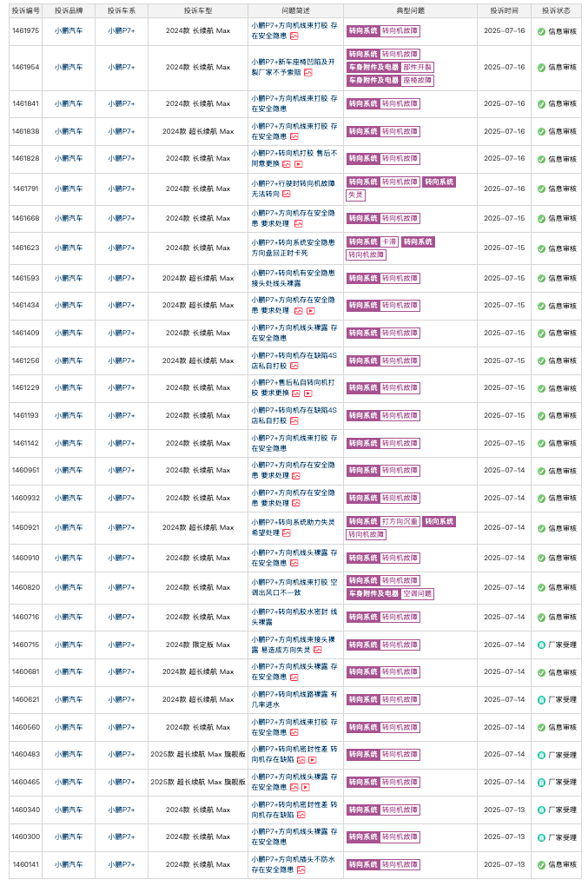Click 投诉品牌 column header

tap(69, 10)
